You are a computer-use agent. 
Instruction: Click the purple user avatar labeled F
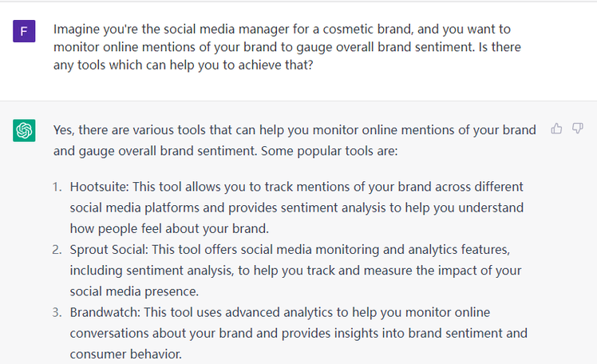tap(24, 32)
